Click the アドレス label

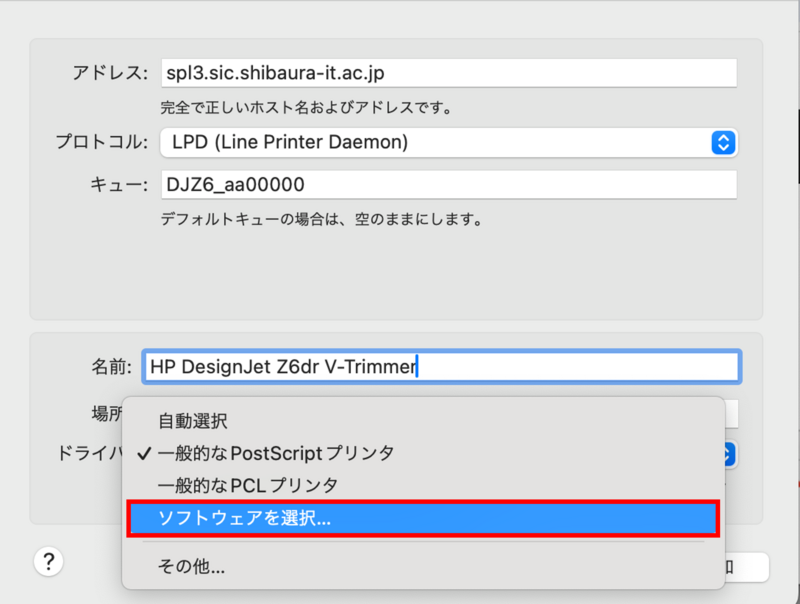pos(110,73)
